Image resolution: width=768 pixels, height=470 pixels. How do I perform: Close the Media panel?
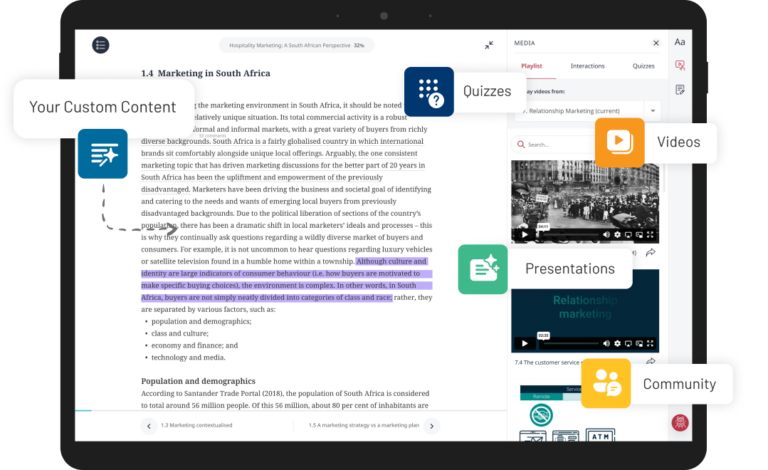pyautogui.click(x=656, y=43)
